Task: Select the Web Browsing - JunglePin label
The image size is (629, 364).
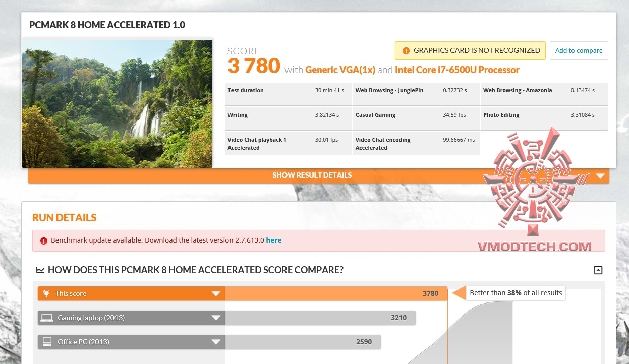Action: coord(389,90)
